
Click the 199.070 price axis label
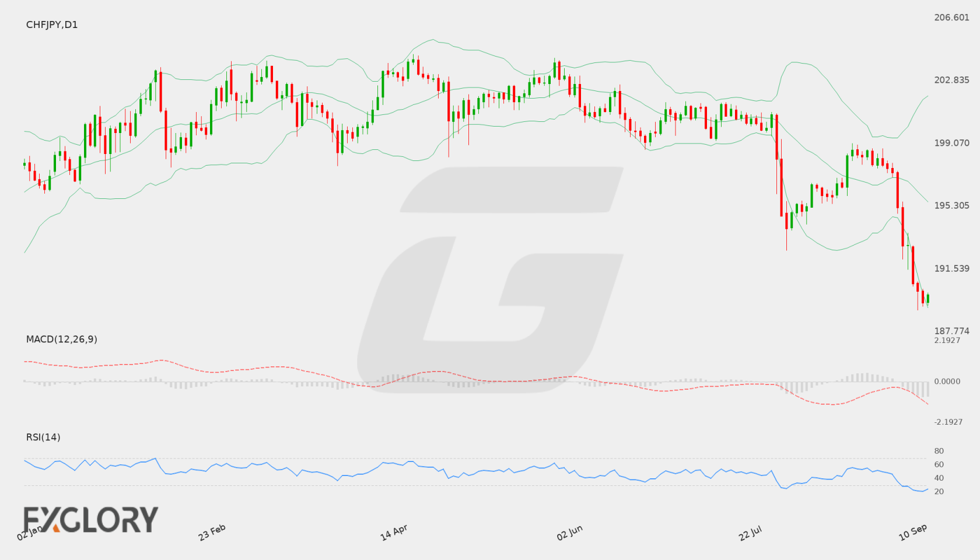951,143
